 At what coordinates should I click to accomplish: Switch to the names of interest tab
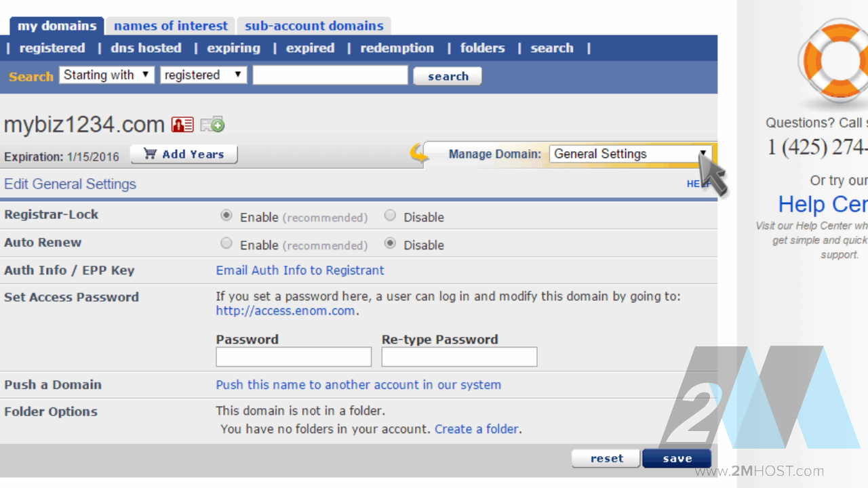click(171, 26)
